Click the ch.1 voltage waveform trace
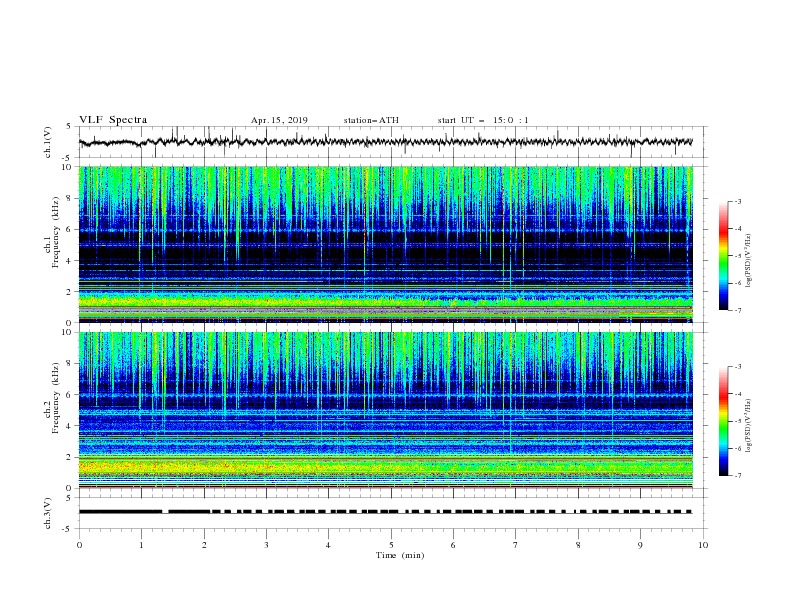 pos(386,142)
